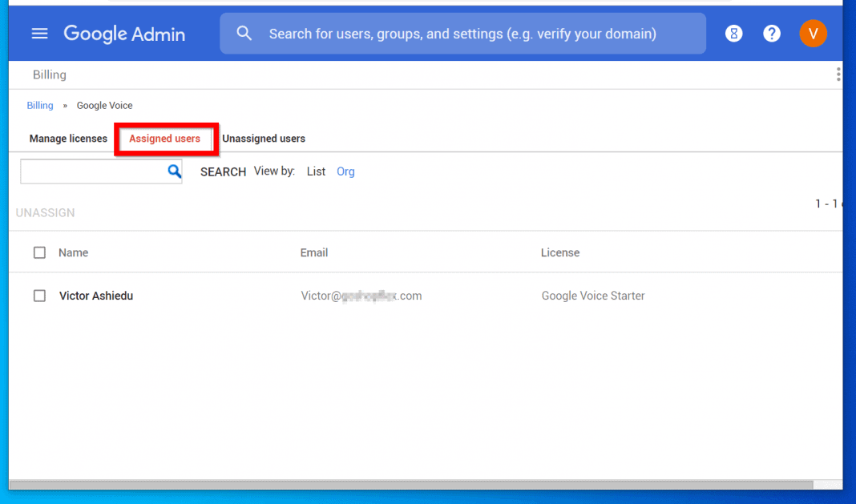
Task: Open the account menu with the V avatar
Action: click(x=813, y=33)
